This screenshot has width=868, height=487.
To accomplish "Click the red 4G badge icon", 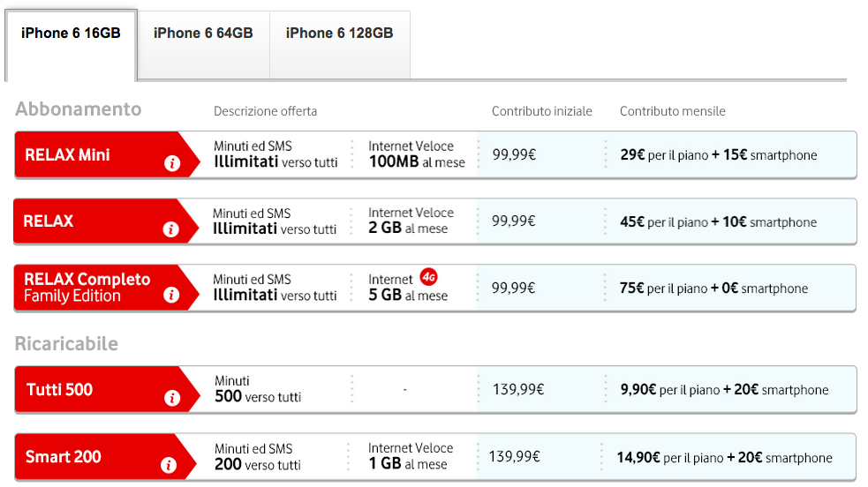I will (429, 276).
